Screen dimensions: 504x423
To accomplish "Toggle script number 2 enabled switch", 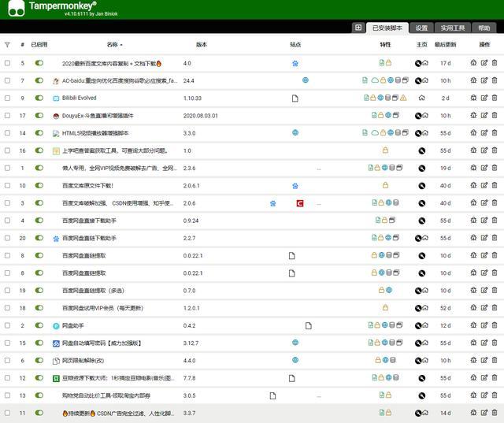I will 39,325.
